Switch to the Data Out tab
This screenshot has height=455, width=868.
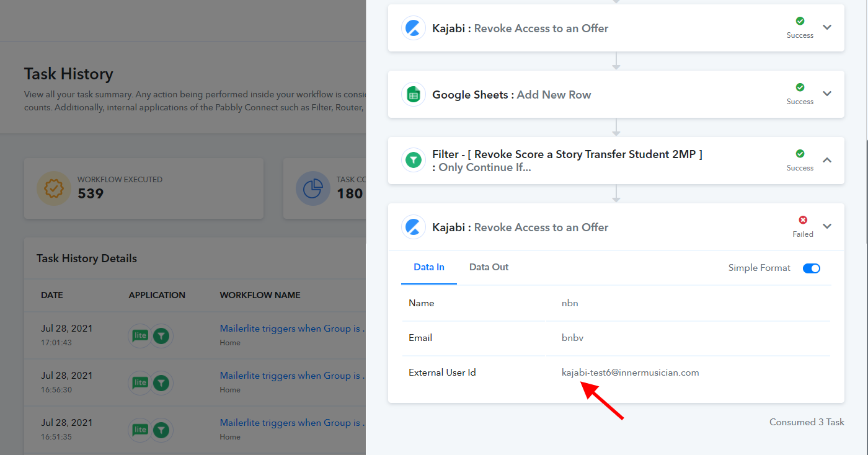coord(489,267)
